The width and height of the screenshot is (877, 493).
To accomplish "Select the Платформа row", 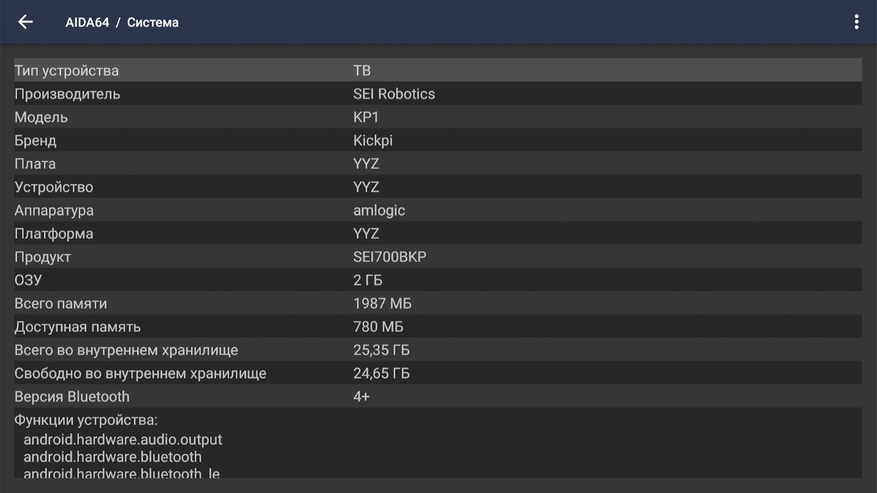I will click(x=437, y=233).
